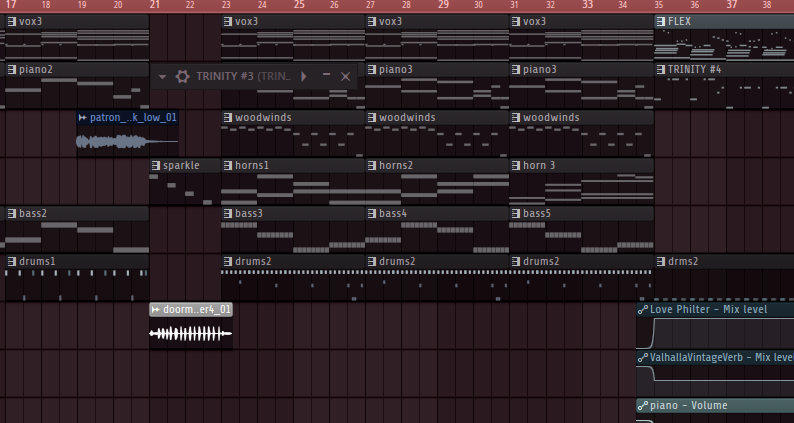794x423 pixels.
Task: Close the TRINITY #3 plugin window
Action: (345, 76)
